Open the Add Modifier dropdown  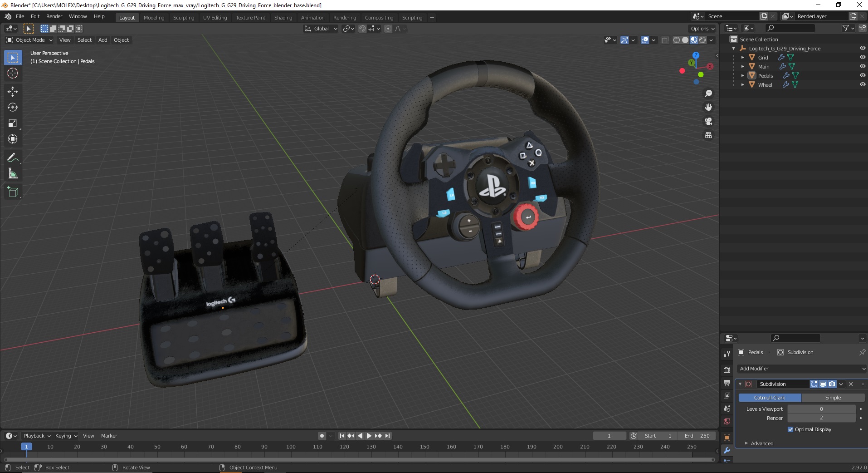801,369
